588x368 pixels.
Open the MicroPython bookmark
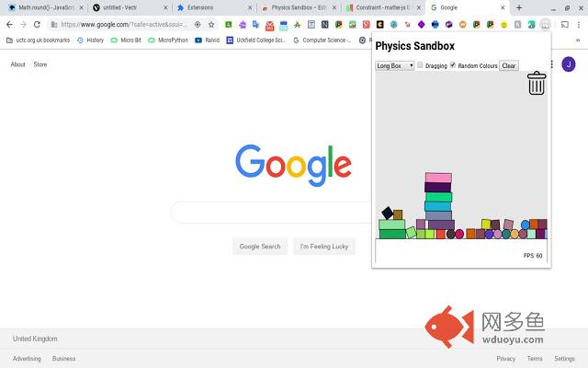click(x=168, y=40)
